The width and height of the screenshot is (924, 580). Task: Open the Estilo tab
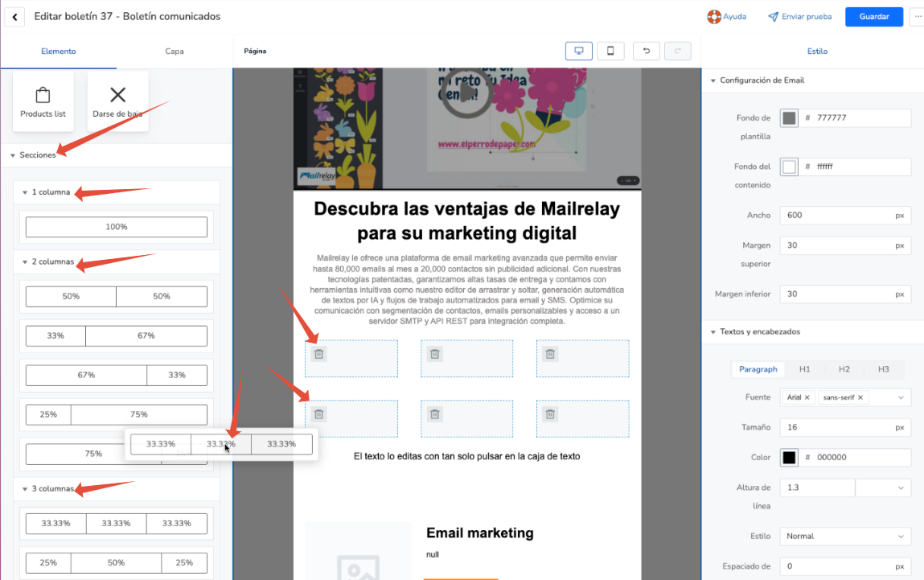click(817, 51)
